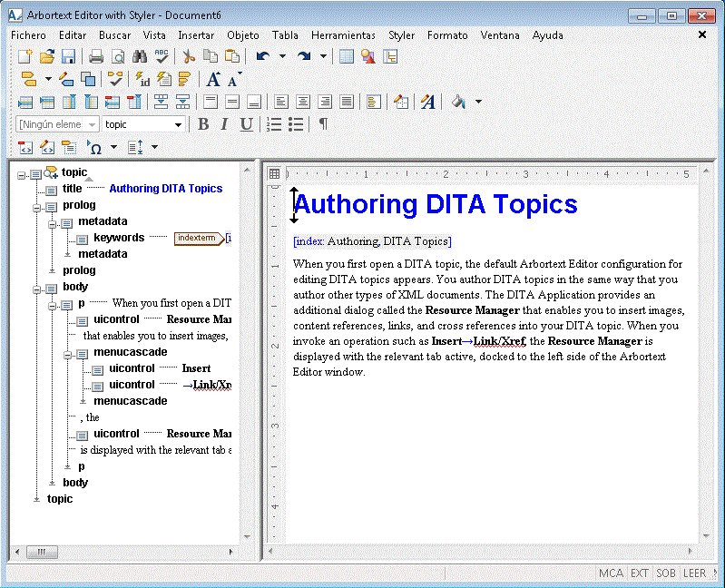This screenshot has width=725, height=588.
Task: Increase font size with large A icon
Action: (x=213, y=79)
